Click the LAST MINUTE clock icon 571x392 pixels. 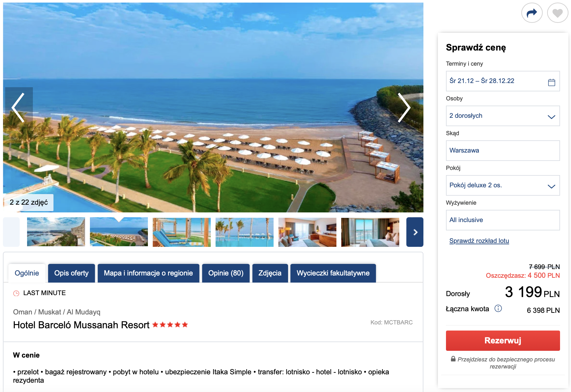point(16,293)
